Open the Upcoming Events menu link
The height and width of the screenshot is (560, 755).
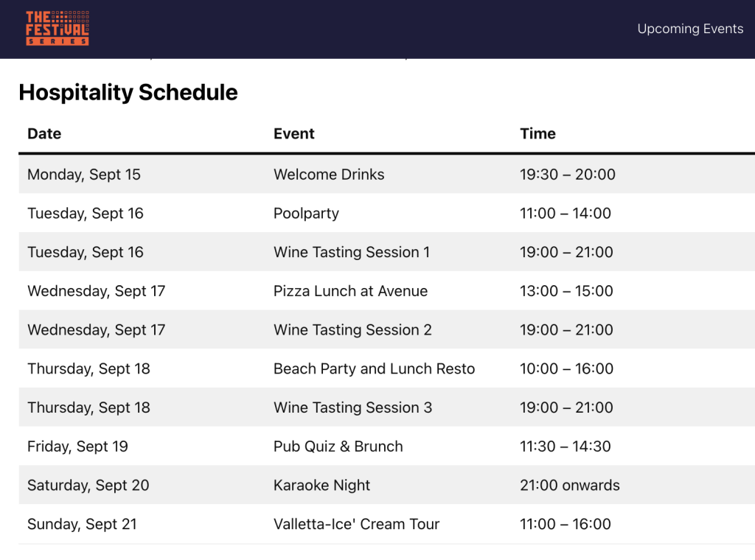(690, 29)
